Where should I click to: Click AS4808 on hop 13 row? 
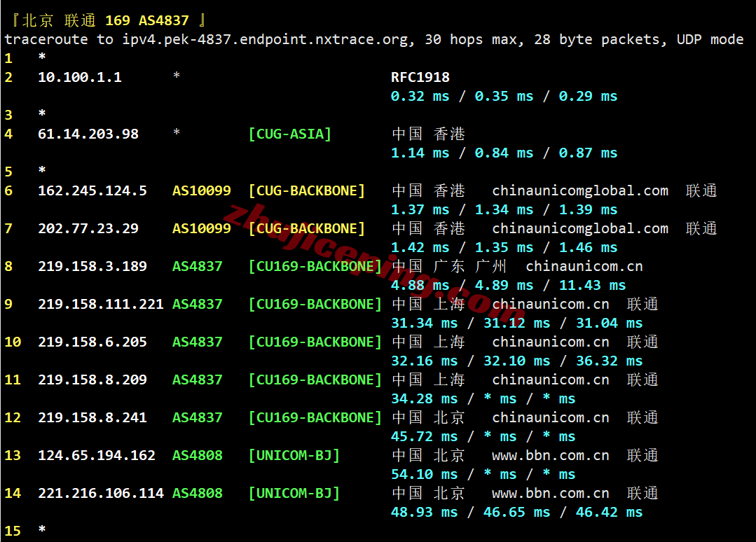coord(197,455)
